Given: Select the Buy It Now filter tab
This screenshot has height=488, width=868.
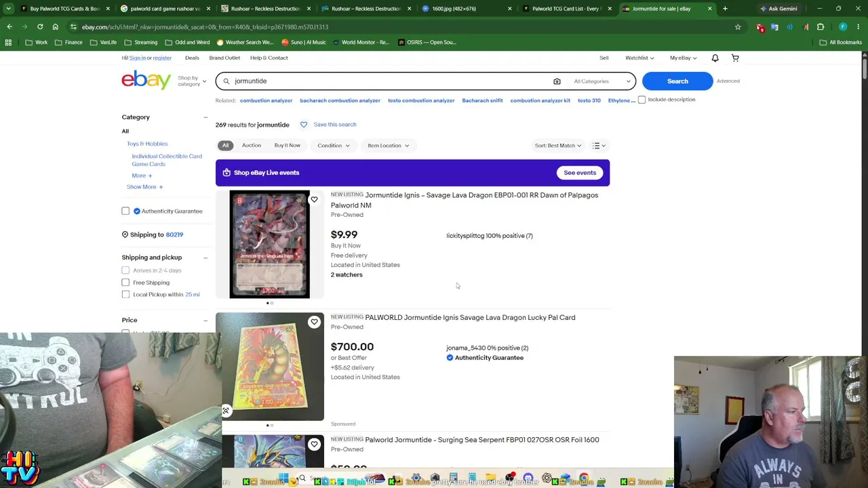Looking at the screenshot, I should tap(287, 146).
